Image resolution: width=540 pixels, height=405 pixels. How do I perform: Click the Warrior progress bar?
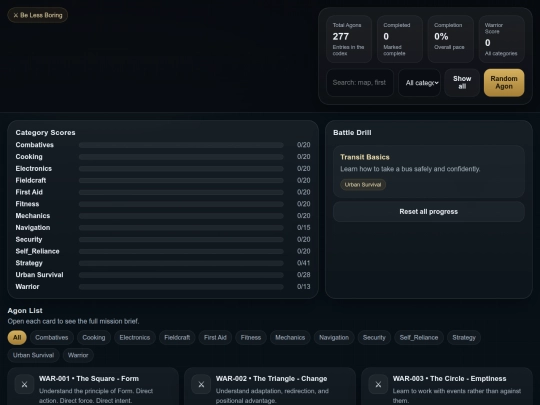click(x=181, y=287)
